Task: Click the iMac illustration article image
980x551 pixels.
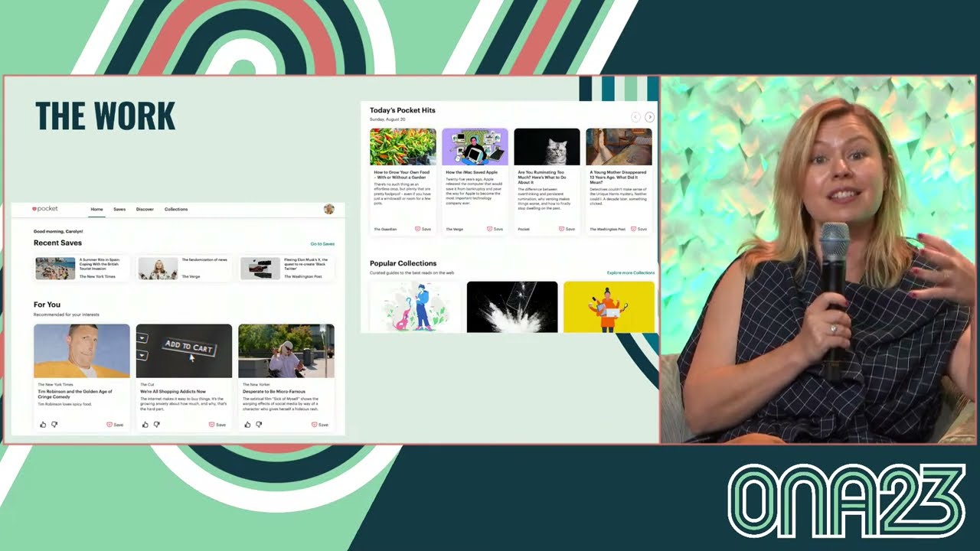Action: 475,147
